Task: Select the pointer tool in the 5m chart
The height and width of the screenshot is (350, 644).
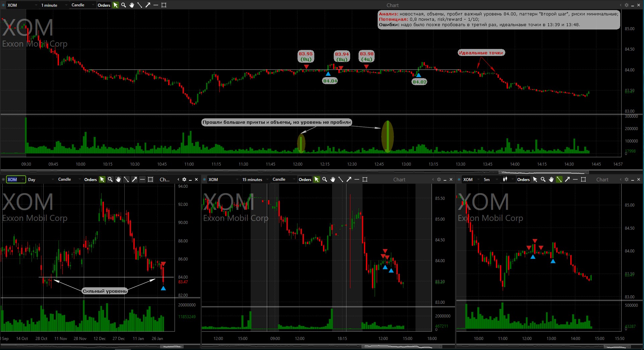Action: [535, 179]
